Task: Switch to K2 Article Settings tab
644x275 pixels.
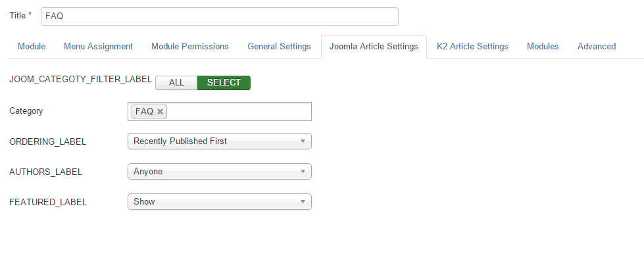Action: click(472, 47)
